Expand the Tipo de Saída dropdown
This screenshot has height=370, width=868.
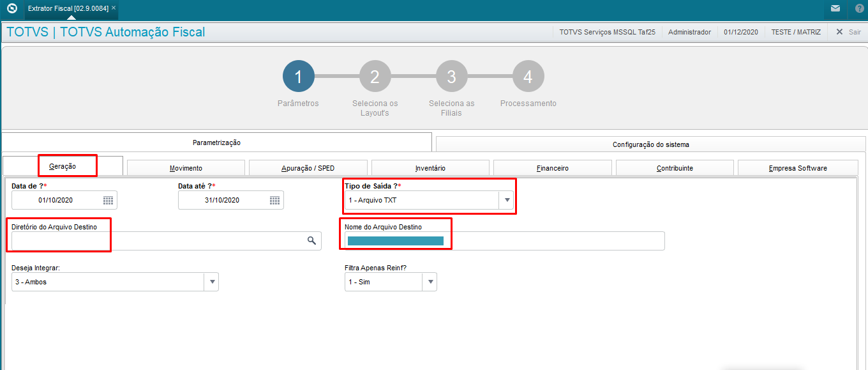pos(507,200)
